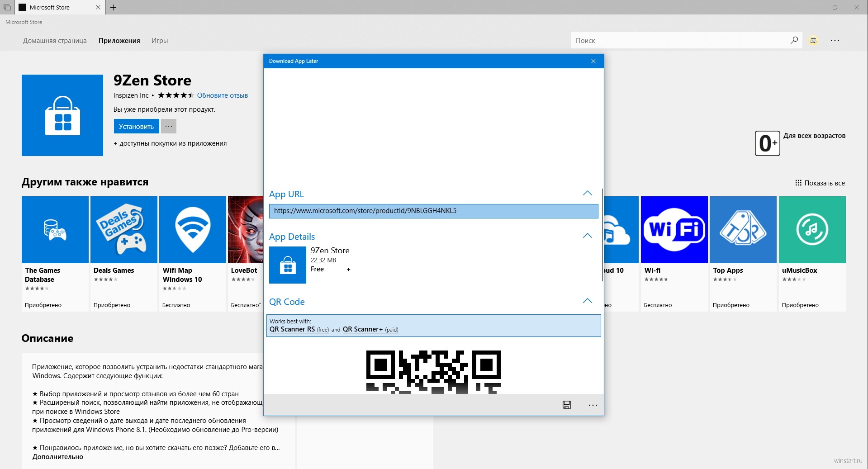Open the uMusicBox app tile
Image resolution: width=868 pixels, height=469 pixels.
(812, 253)
